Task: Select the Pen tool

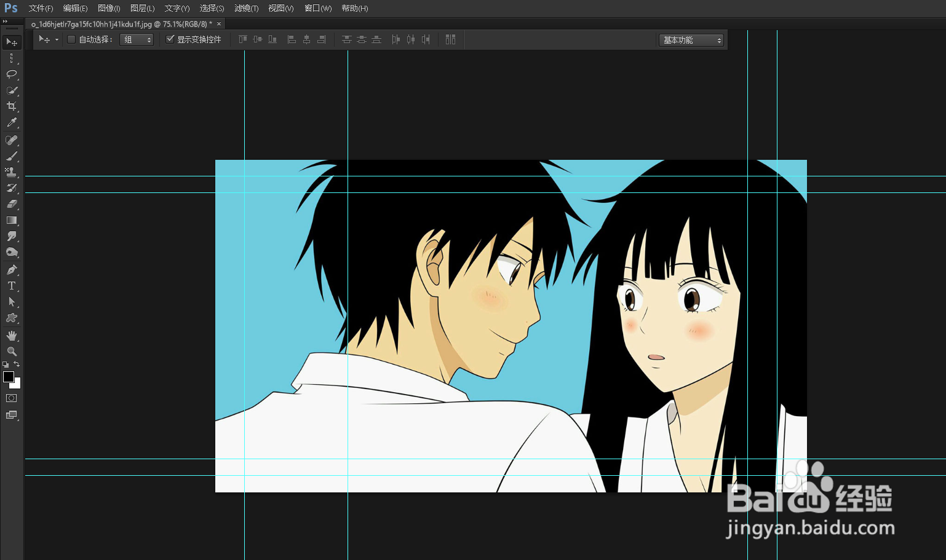Action: tap(12, 270)
